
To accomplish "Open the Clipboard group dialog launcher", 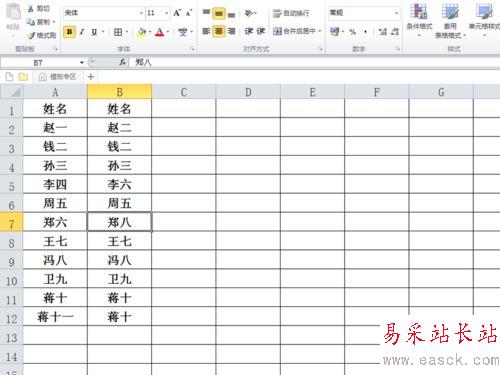I will coord(56,49).
